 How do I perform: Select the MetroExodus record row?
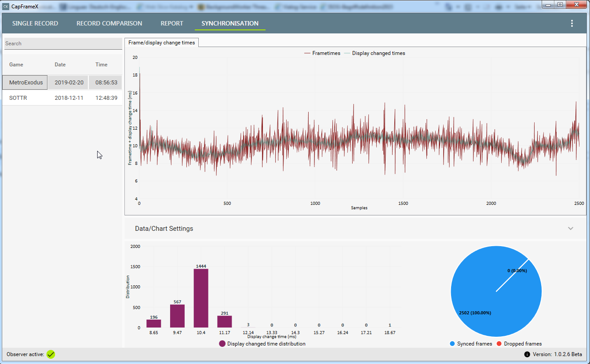pyautogui.click(x=62, y=83)
